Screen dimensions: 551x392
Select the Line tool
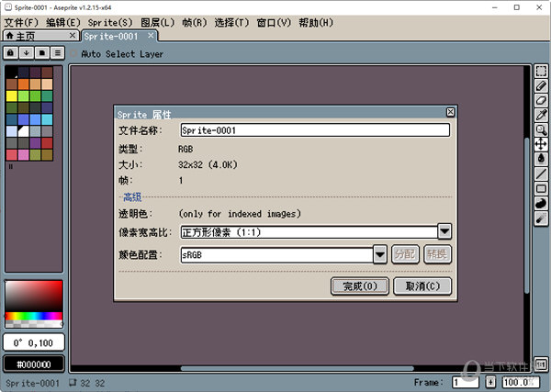coord(541,174)
